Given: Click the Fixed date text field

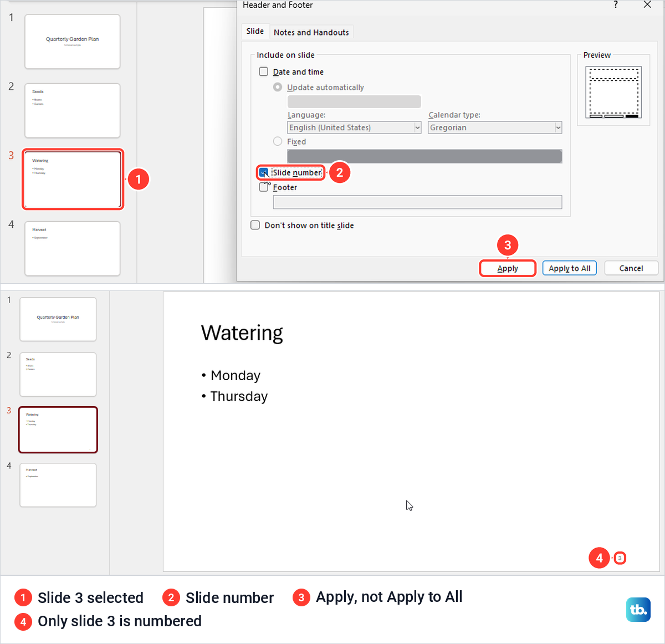Looking at the screenshot, I should pos(424,156).
